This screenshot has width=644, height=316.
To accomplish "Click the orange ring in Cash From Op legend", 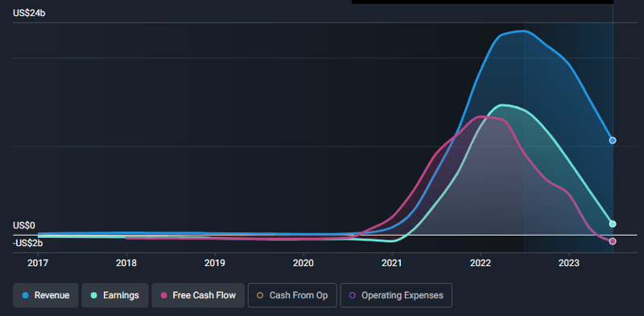I will coord(260,295).
